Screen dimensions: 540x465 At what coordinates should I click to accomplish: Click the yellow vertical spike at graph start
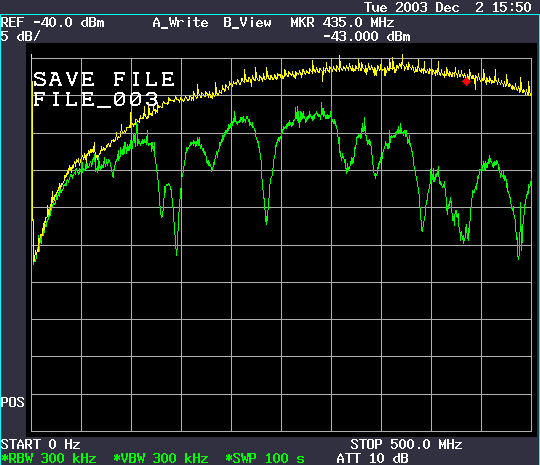pyautogui.click(x=32, y=138)
